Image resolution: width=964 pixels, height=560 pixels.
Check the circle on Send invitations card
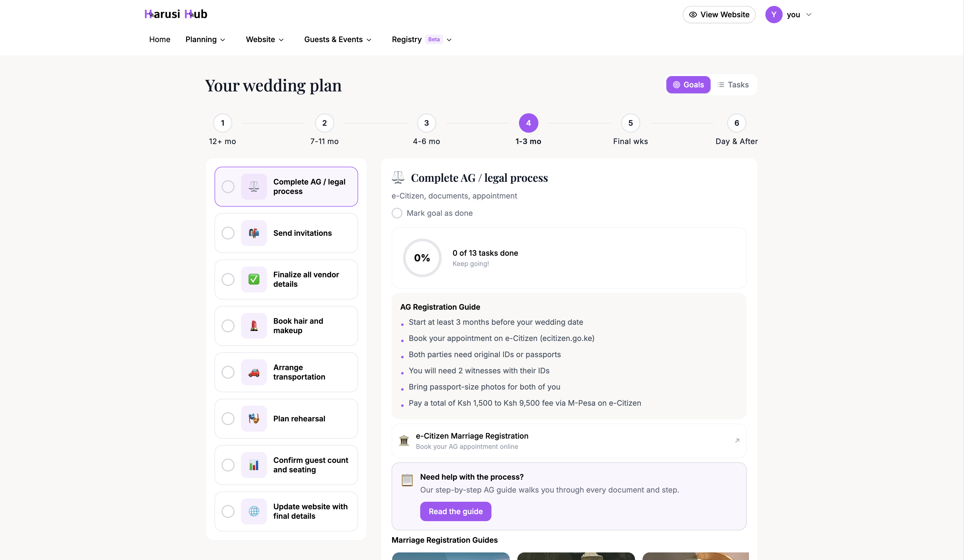click(x=228, y=233)
